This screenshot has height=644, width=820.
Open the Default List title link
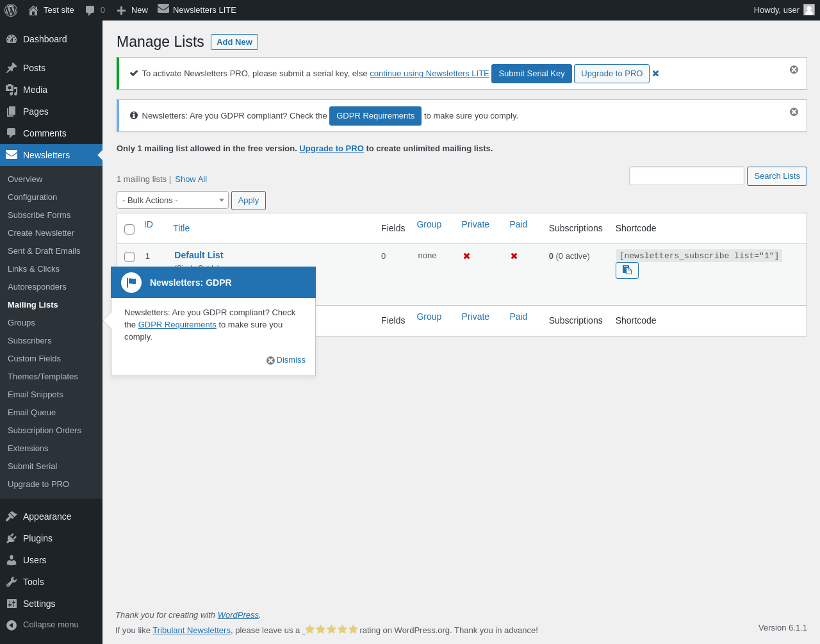pyautogui.click(x=199, y=255)
